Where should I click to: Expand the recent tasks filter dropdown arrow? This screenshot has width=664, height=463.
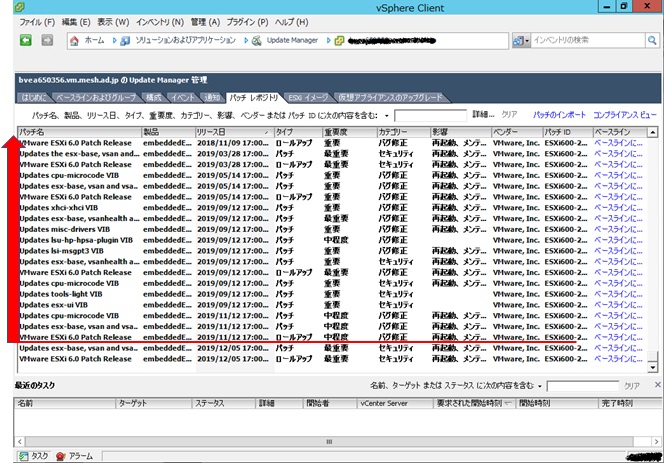click(540, 386)
